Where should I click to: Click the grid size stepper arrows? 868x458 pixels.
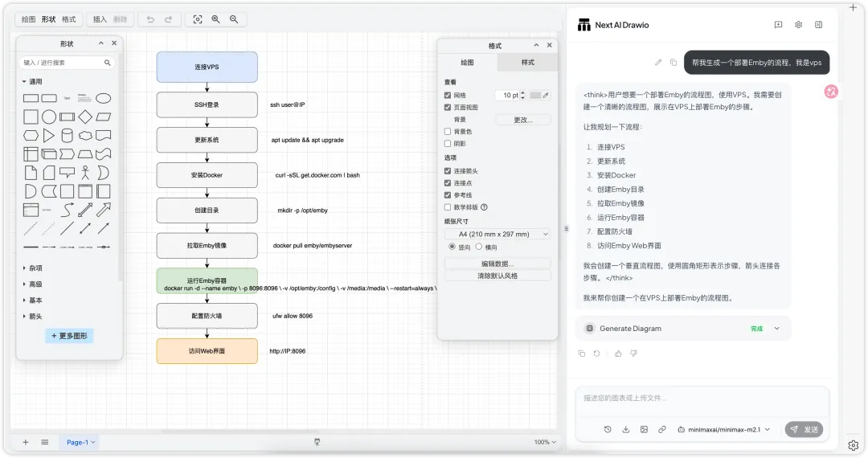522,95
